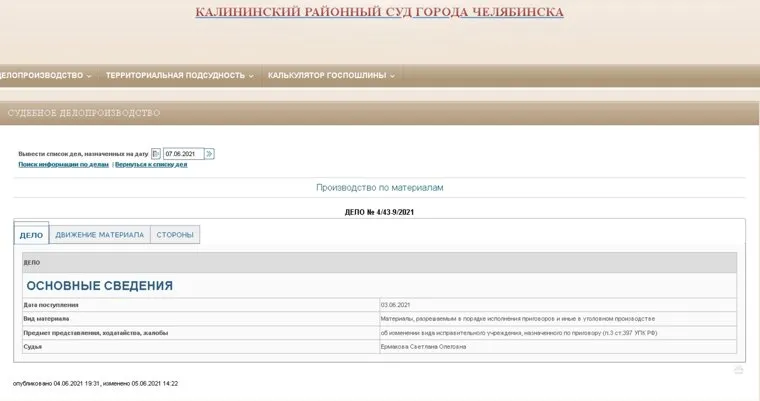760x401 pixels.
Task: Select the Дело tab
Action: (x=31, y=235)
